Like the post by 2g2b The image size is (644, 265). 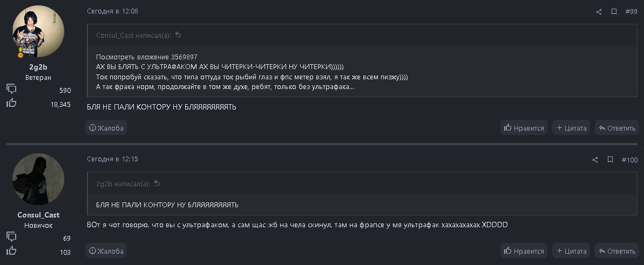click(524, 128)
